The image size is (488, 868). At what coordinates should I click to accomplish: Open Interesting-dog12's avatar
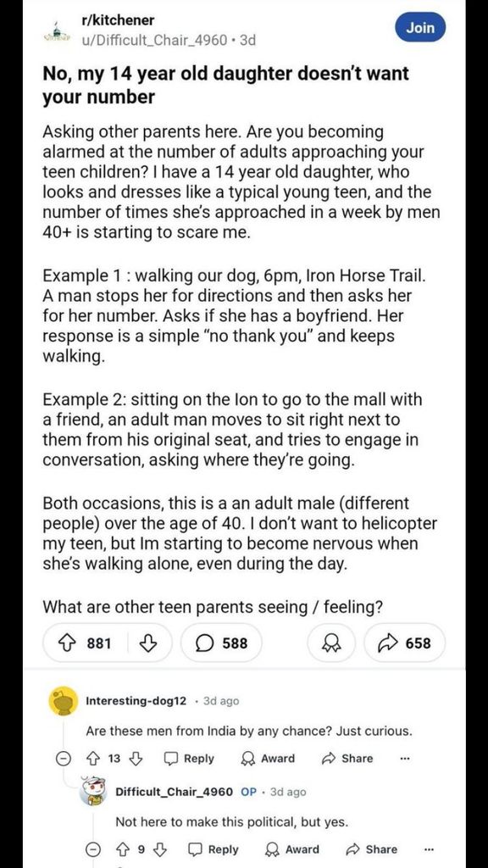pos(63,700)
